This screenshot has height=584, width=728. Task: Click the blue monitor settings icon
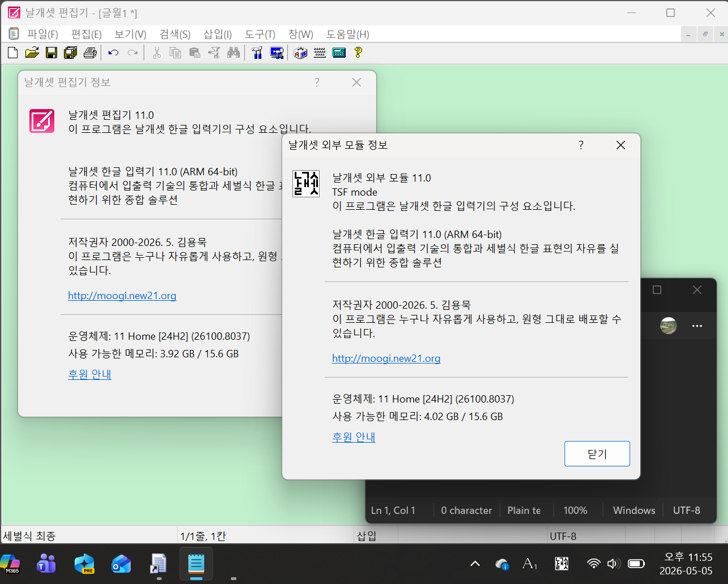(x=277, y=53)
